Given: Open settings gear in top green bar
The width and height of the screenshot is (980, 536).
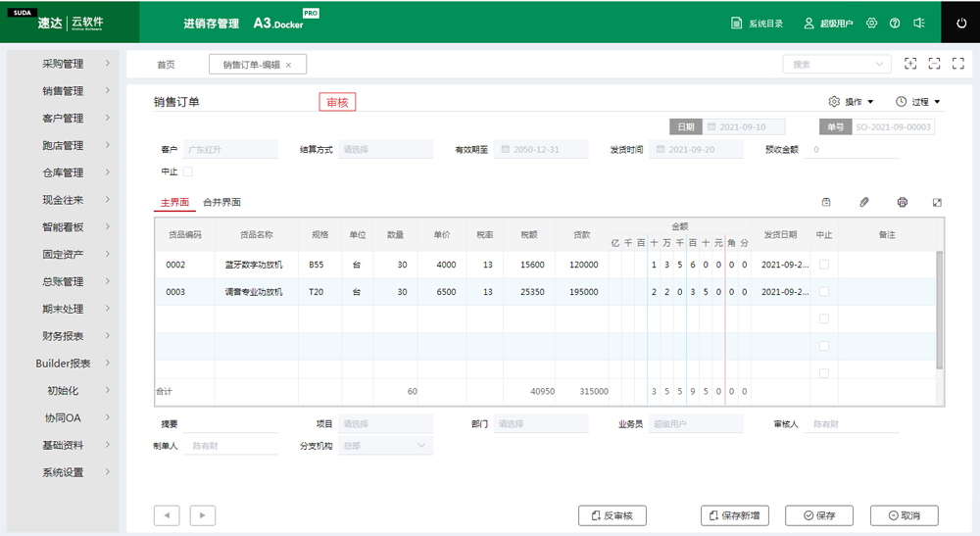Looking at the screenshot, I should coord(871,23).
